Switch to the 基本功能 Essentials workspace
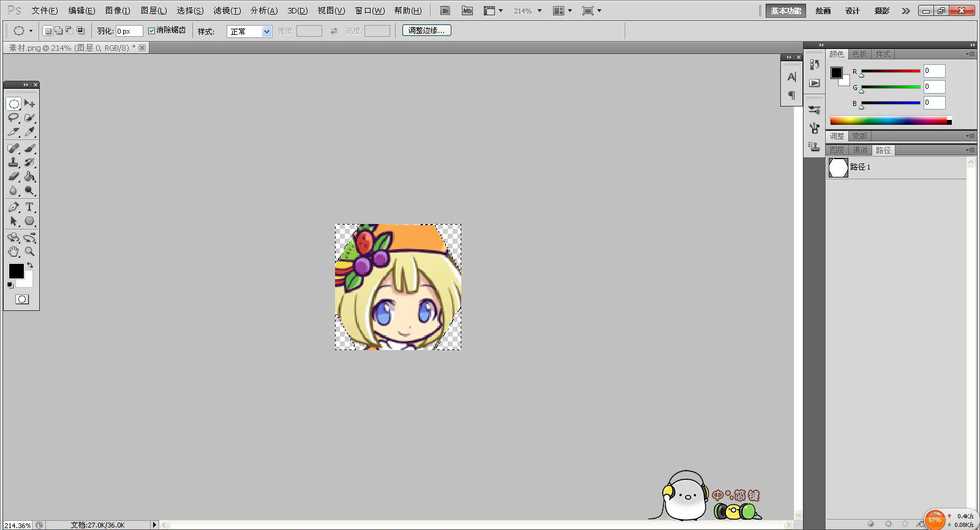This screenshot has width=980, height=530. (x=786, y=11)
